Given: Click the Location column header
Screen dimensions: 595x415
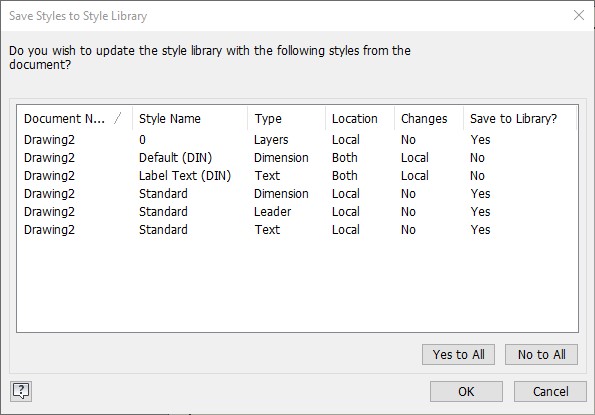Looking at the screenshot, I should (360, 119).
